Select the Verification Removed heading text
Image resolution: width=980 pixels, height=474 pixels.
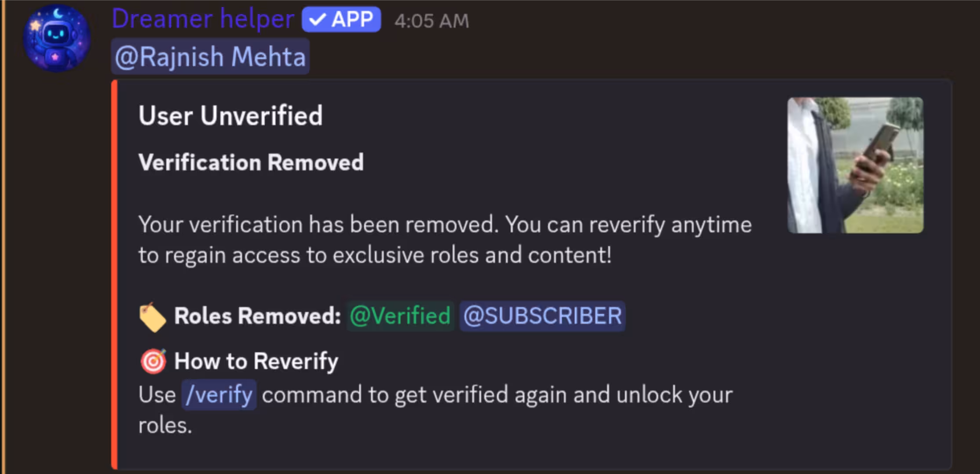(251, 162)
